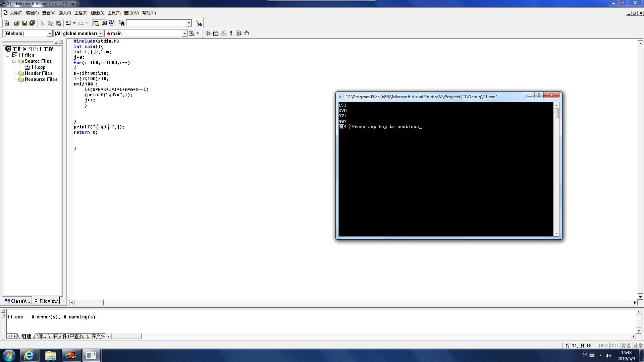The height and width of the screenshot is (362, 644).
Task: Open the (Globals) class dropdown
Action: pos(50,33)
